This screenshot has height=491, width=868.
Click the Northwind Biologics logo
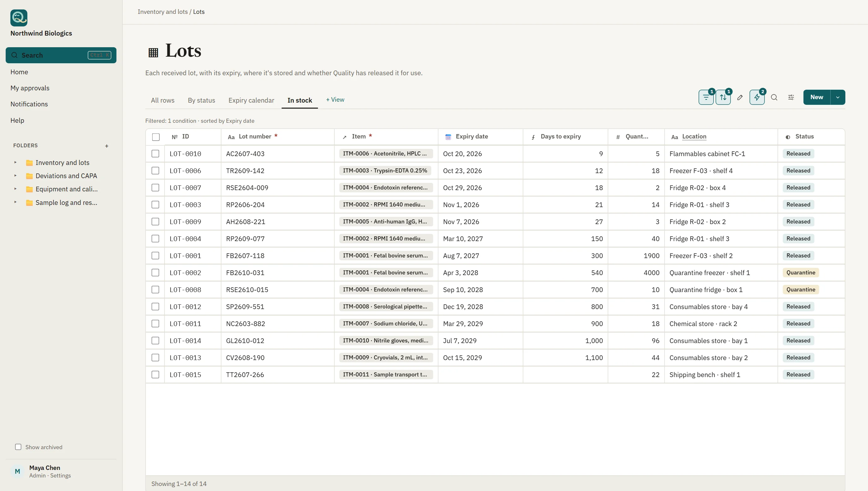point(19,18)
